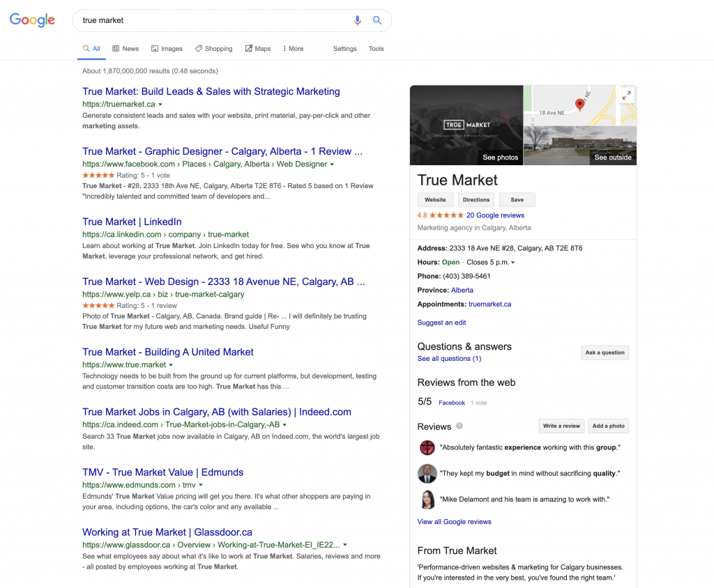The image size is (714, 588).
Task: Switch to the Images tab
Action: coord(167,49)
